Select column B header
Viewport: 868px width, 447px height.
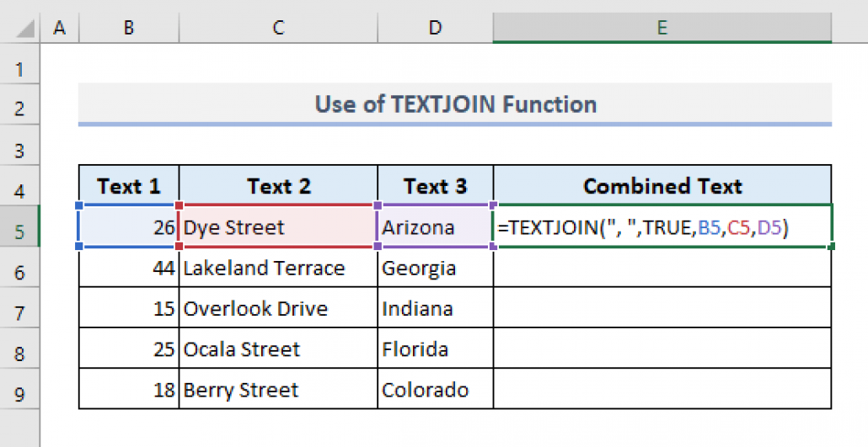tap(129, 28)
